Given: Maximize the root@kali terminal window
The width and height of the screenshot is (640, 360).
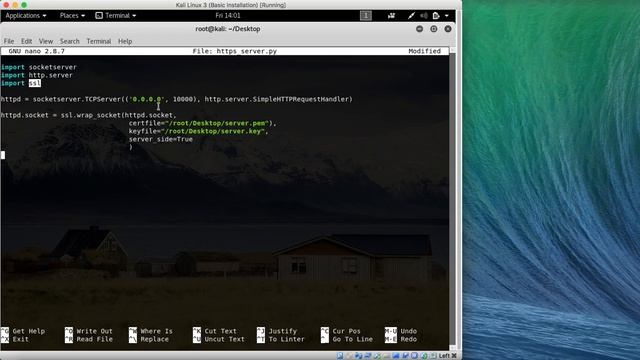Looking at the screenshot, I should [433, 29].
